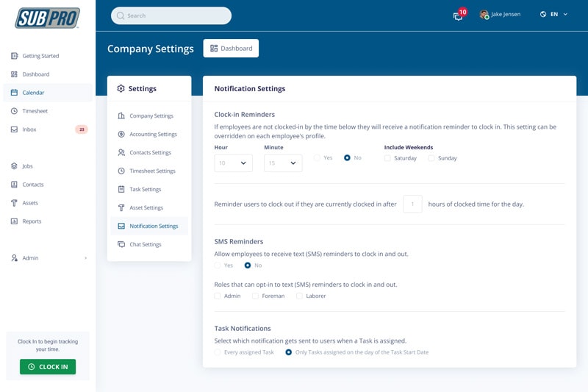Select No for clock-in reminders
Image resolution: width=588 pixels, height=392 pixels.
(348, 158)
